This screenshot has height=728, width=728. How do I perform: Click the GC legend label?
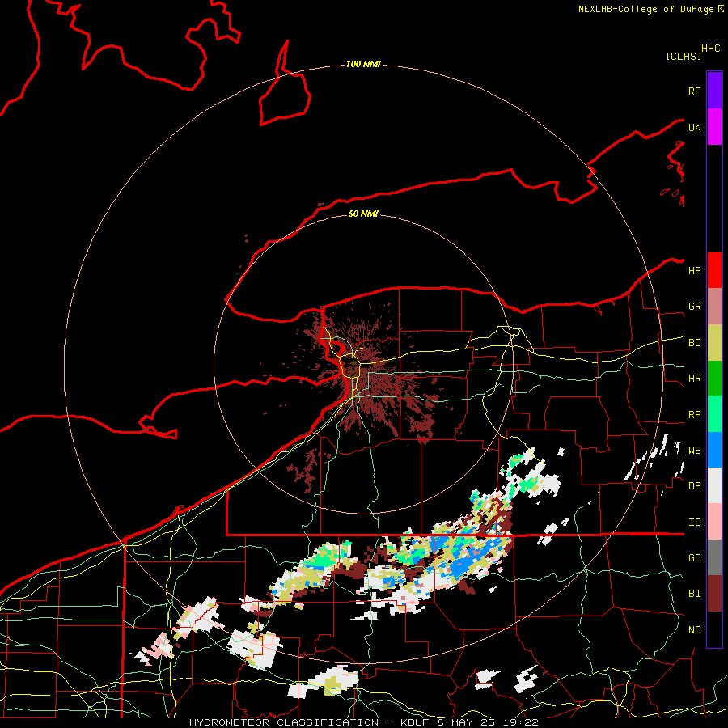point(694,558)
